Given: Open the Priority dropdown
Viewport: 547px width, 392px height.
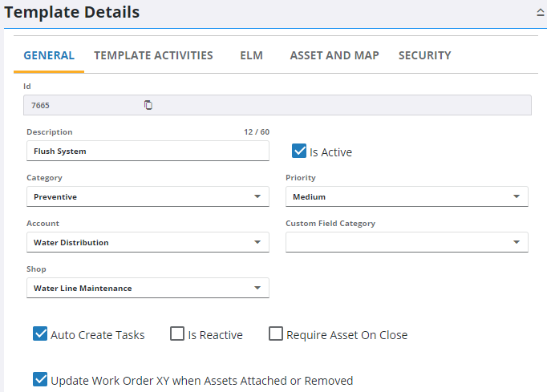Looking at the screenshot, I should click(516, 196).
